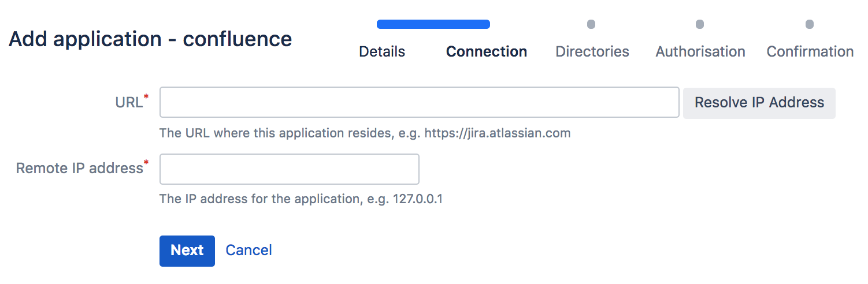The height and width of the screenshot is (284, 868).
Task: Cancel adding the application
Action: [x=248, y=251]
